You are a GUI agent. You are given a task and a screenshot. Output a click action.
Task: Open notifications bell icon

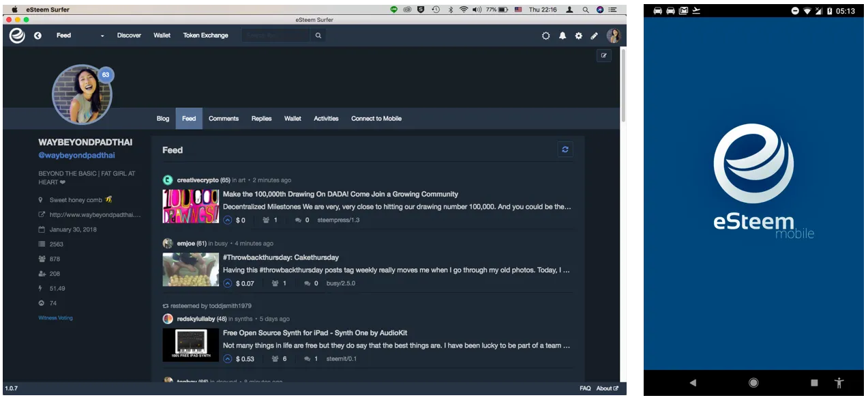[563, 35]
